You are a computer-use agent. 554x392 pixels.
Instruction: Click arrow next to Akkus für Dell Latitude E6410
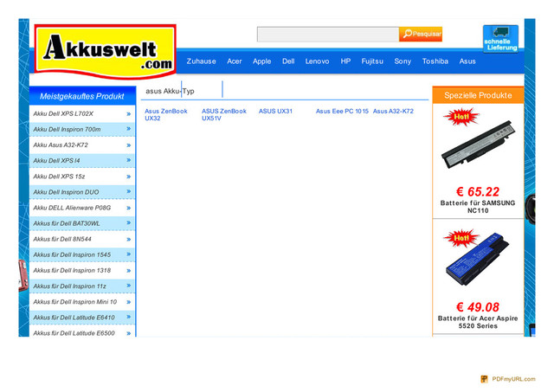129,317
